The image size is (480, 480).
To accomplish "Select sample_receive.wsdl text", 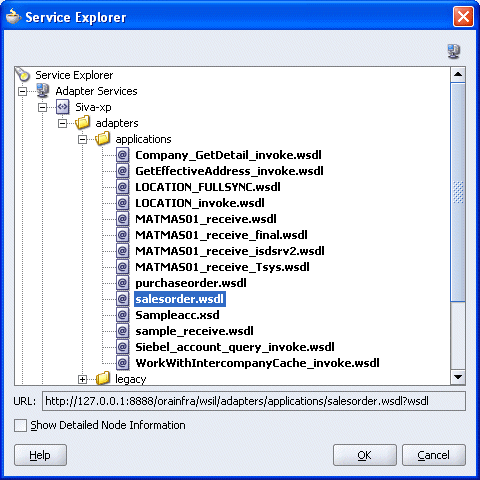I will coord(194,331).
